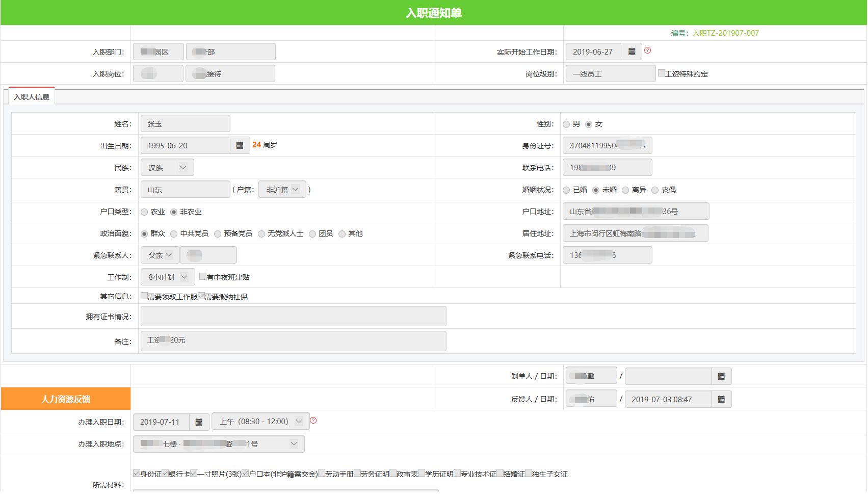Open 户籍 非沪籍 dropdown
Image resolution: width=868 pixels, height=496 pixels.
(282, 190)
